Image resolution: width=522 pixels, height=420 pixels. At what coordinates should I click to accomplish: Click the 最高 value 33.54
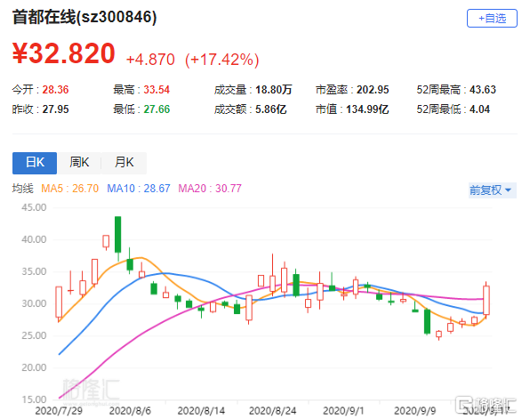coord(157,90)
